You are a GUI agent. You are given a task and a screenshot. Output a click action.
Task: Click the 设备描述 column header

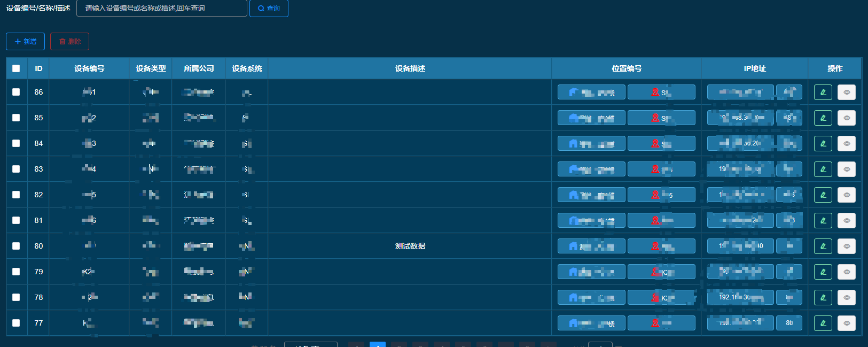410,68
